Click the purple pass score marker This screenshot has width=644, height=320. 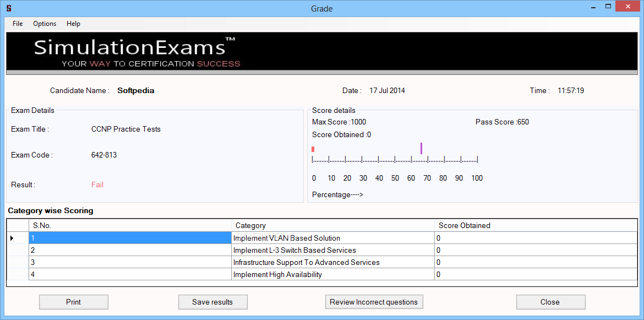[x=422, y=148]
